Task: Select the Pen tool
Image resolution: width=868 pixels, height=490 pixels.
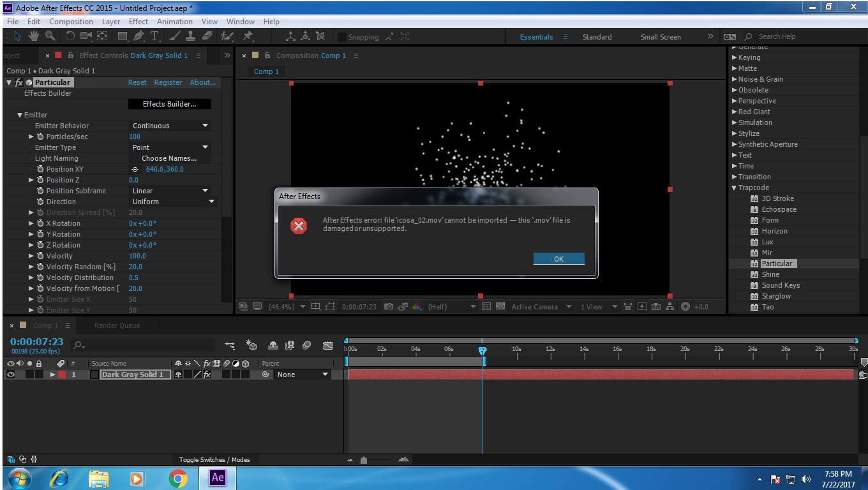Action: (138, 36)
